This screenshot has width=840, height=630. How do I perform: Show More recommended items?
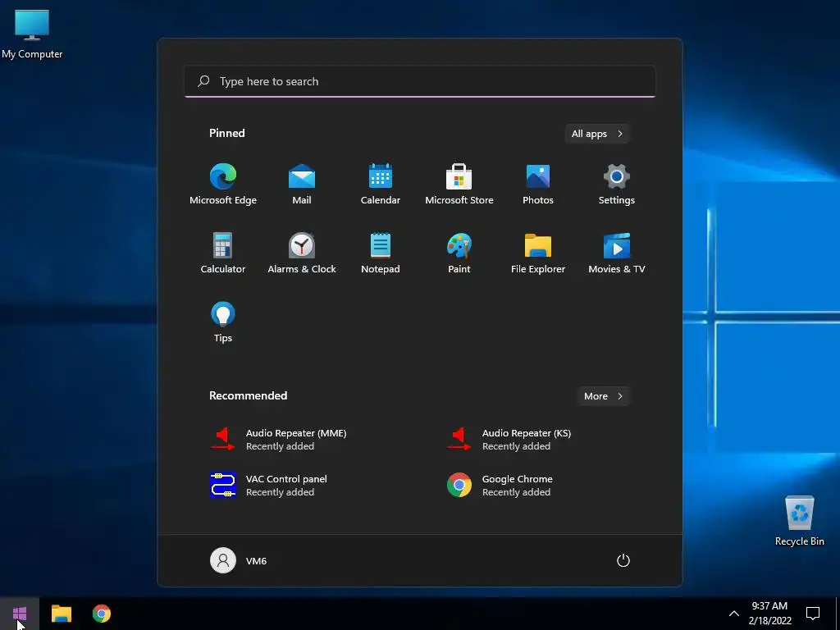coord(603,396)
